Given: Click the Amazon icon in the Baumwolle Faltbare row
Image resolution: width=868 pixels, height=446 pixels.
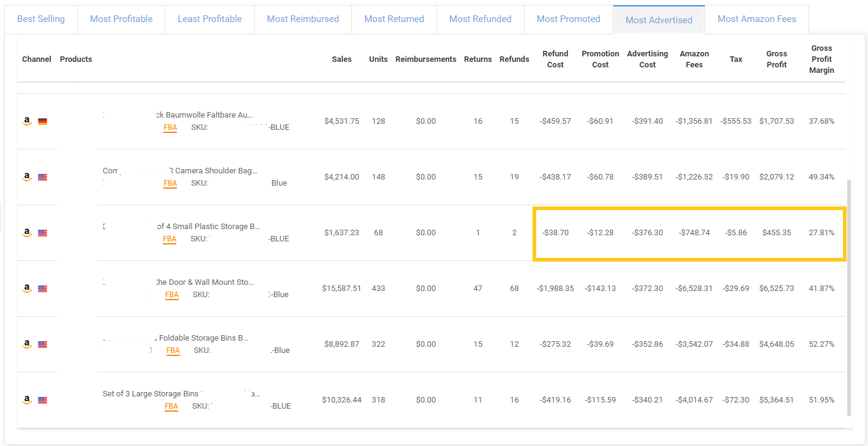Looking at the screenshot, I should (27, 121).
